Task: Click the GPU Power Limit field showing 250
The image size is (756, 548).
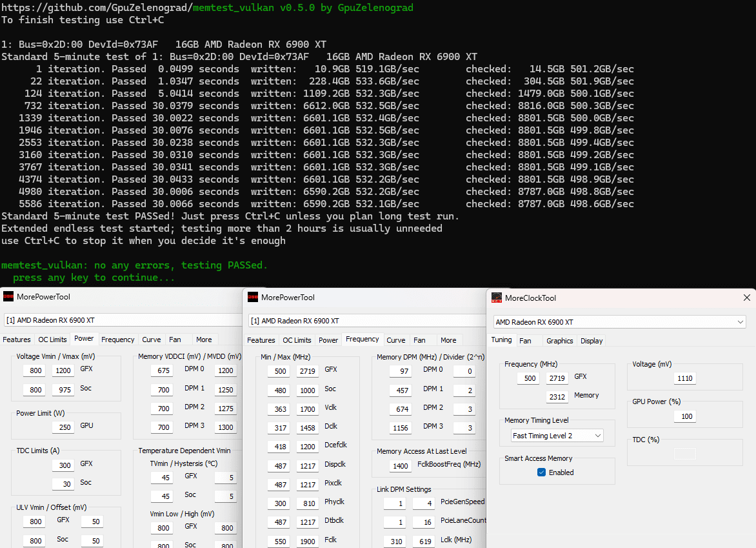Action: click(x=63, y=427)
